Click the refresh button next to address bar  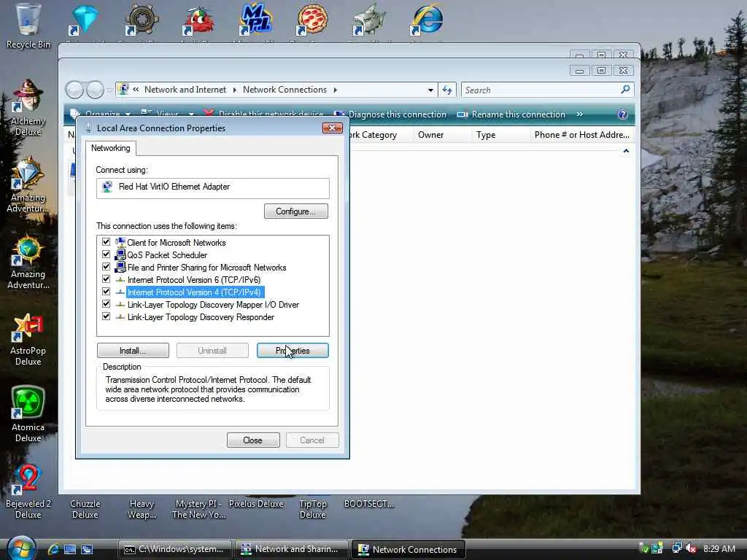(447, 90)
